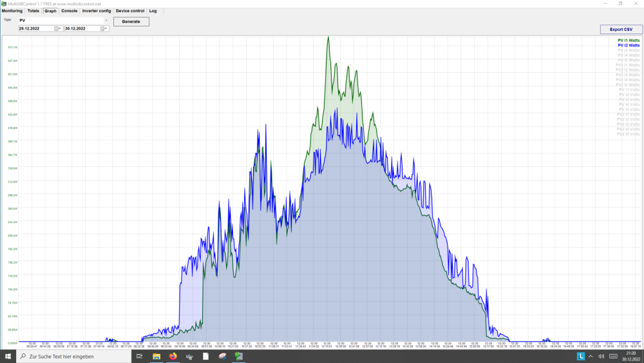644x363 pixels.
Task: Open the blank document app in taskbar
Action: pos(206,357)
